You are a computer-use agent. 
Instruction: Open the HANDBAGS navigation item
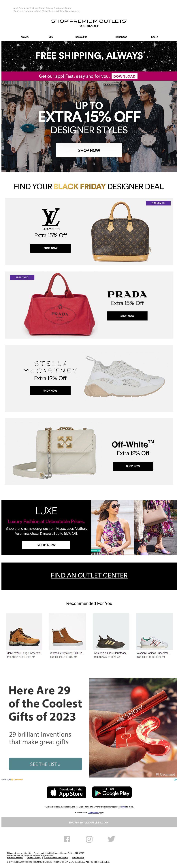(121, 37)
